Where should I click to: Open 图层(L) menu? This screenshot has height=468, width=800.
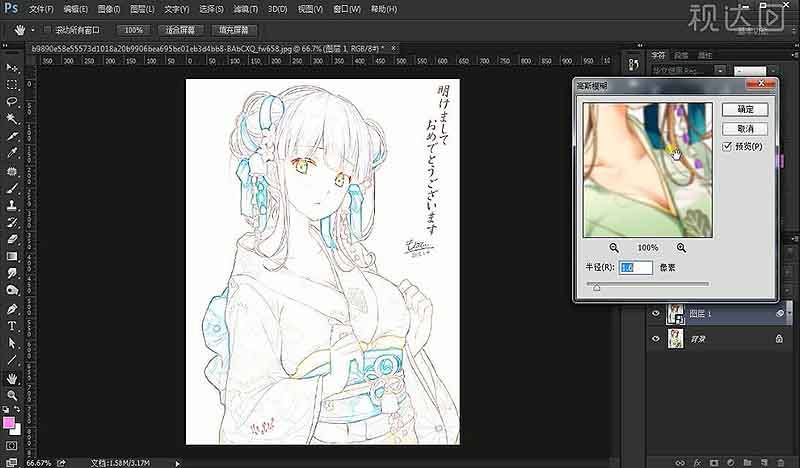coord(142,9)
